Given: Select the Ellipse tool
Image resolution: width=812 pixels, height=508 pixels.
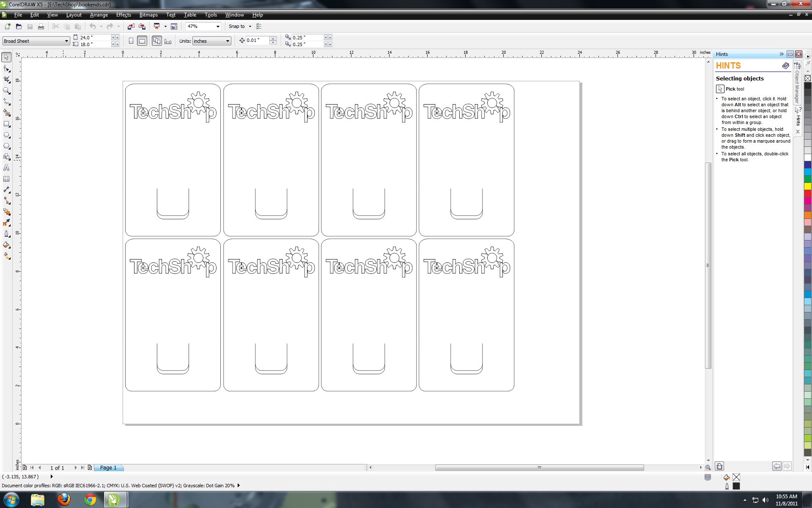Looking at the screenshot, I should pos(6,135).
